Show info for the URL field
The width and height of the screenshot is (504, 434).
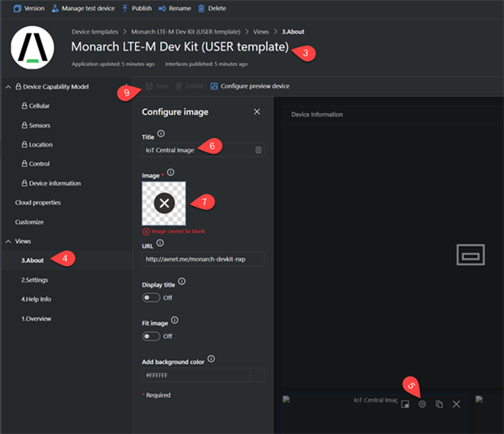(x=160, y=243)
